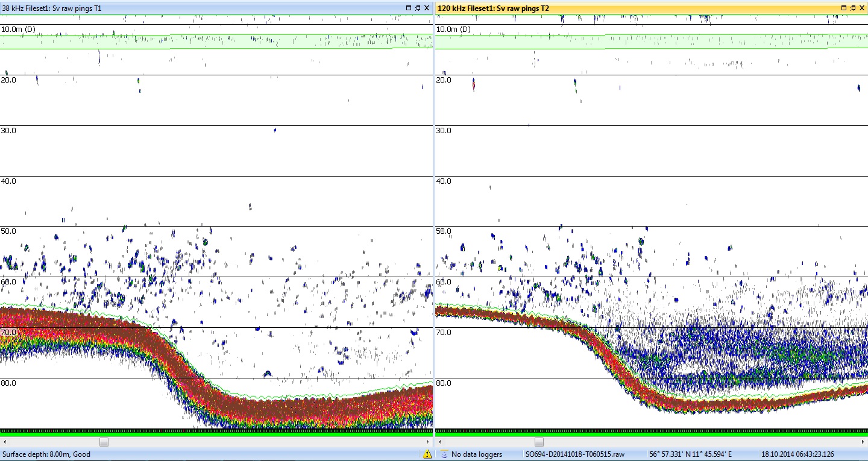Screen dimensions: 868x461
Task: Close the 38 kHz echogram panel
Action: 427,8
